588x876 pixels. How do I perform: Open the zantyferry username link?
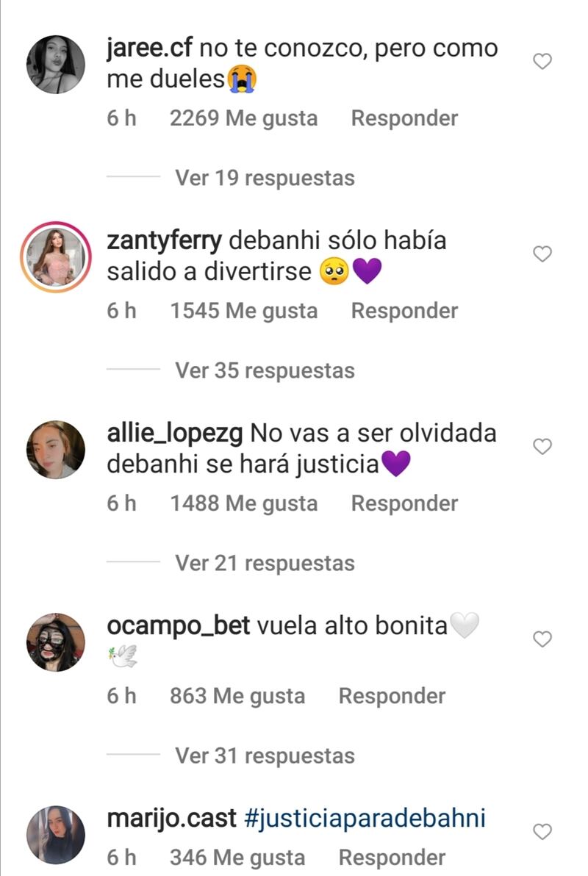pos(165,241)
